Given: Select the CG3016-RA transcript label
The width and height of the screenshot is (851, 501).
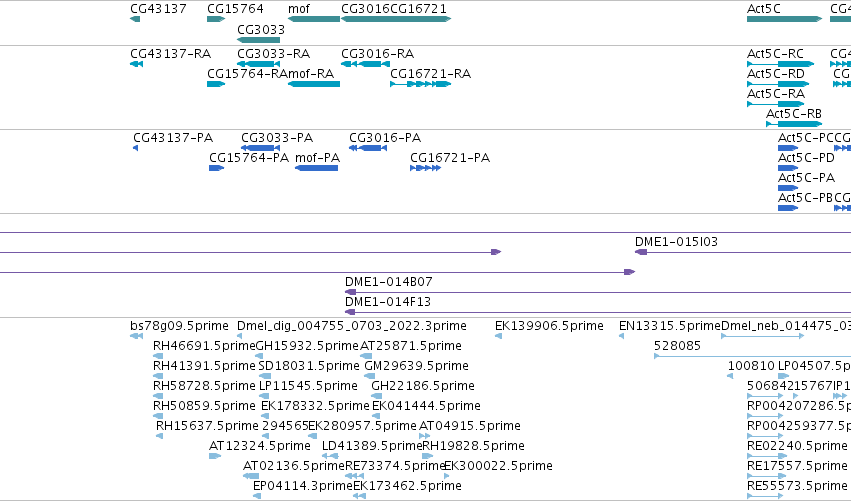Looking at the screenshot, I should point(377,54).
